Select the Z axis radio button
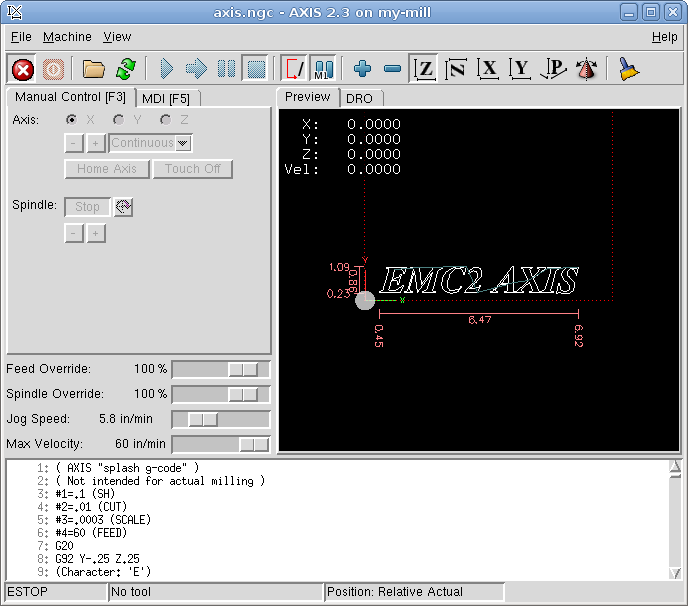This screenshot has width=688, height=606. [165, 120]
